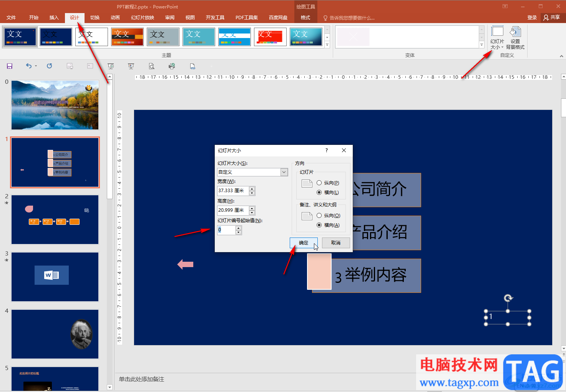This screenshot has width=566, height=392.
Task: Apply the second dark blue theme
Action: (x=56, y=37)
